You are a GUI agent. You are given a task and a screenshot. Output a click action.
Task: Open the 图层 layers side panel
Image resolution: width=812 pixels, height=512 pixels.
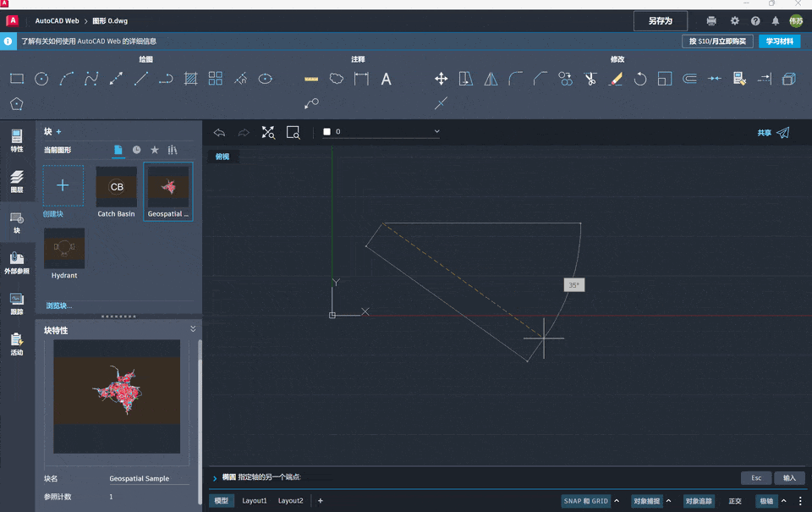pos(17,181)
